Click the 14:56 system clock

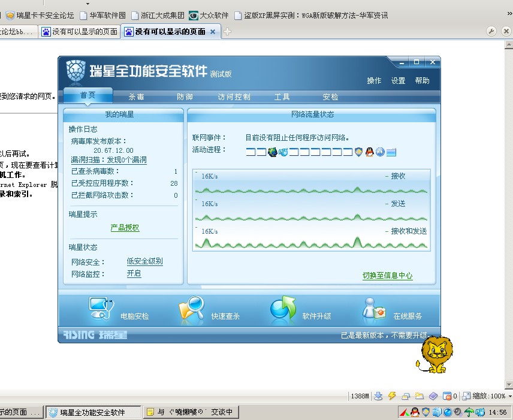(x=497, y=412)
